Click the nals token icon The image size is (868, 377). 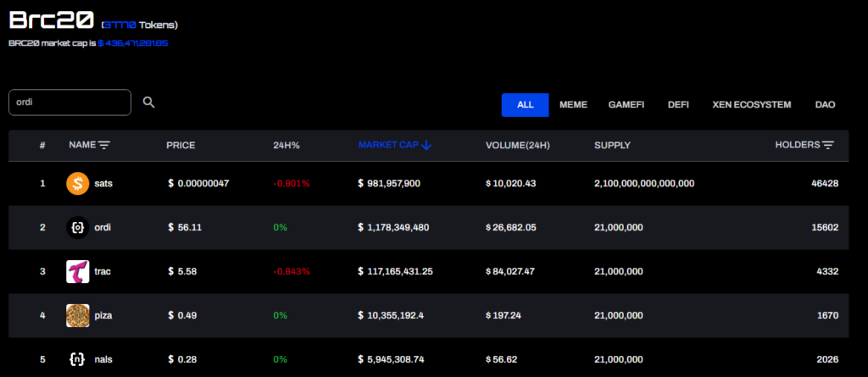pyautogui.click(x=77, y=359)
